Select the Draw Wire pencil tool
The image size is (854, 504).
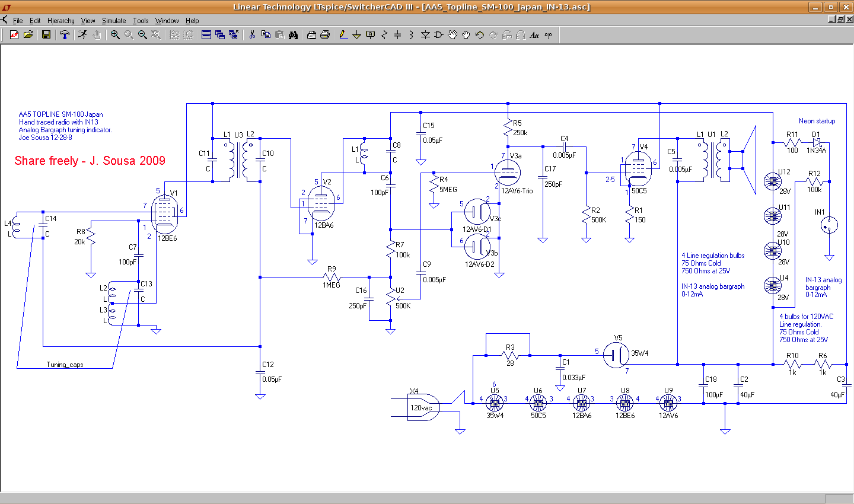point(343,35)
